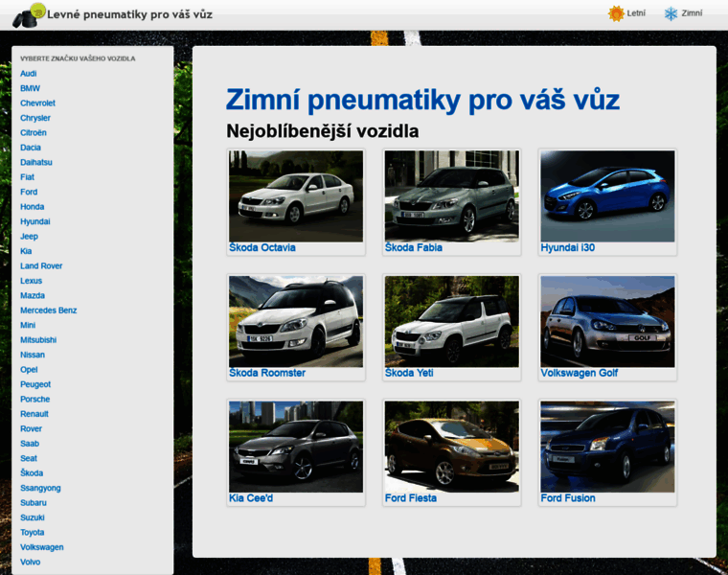Choose Suzuki from the brand list
Viewport: 728px width, 575px height.
pyautogui.click(x=33, y=517)
